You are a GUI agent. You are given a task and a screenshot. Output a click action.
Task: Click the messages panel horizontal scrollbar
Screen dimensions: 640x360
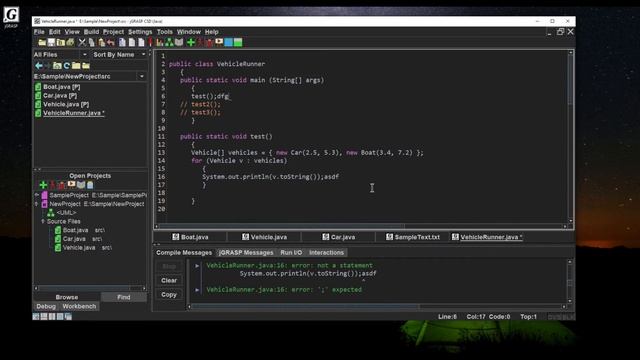pyautogui.click(x=376, y=307)
